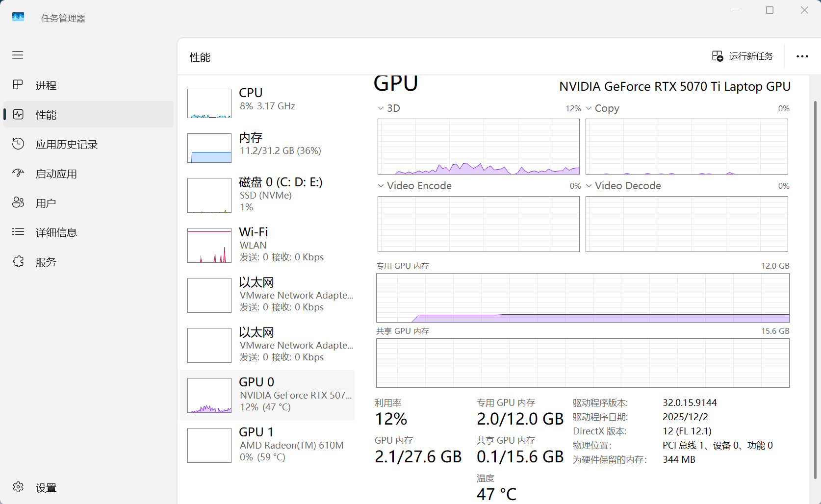This screenshot has height=504, width=821.
Task: Open 设置 gear icon
Action: 18,487
